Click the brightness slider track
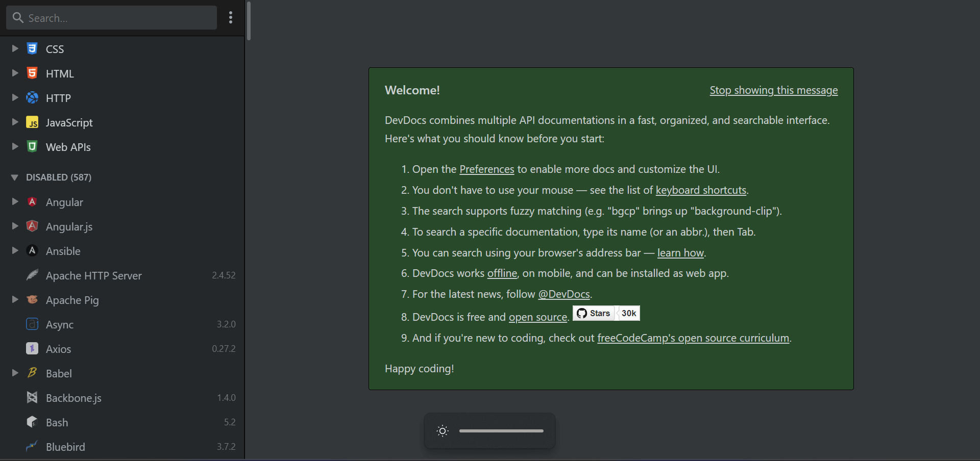This screenshot has width=980, height=461. pos(501,431)
